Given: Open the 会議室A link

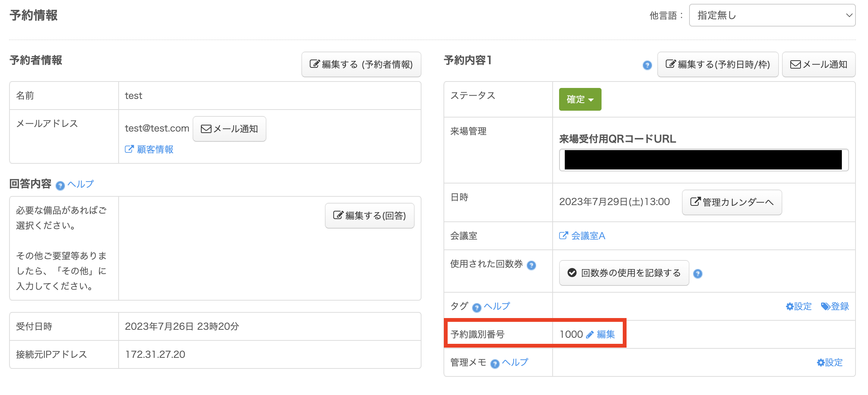Looking at the screenshot, I should coord(582,236).
